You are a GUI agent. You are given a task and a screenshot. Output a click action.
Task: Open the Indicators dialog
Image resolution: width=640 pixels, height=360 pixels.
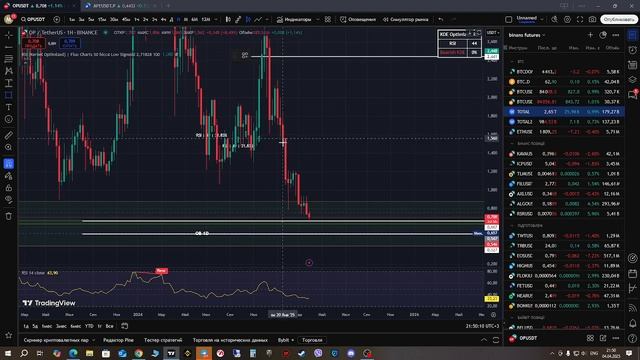tap(294, 19)
